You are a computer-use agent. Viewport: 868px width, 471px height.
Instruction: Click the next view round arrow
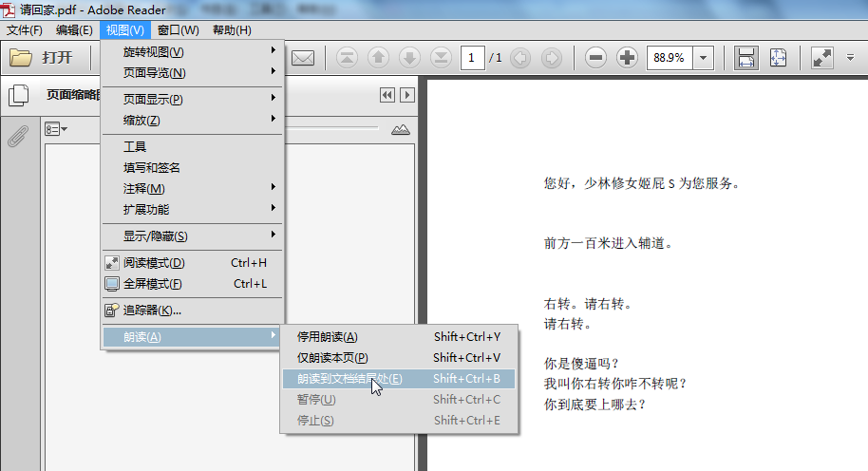(x=552, y=58)
